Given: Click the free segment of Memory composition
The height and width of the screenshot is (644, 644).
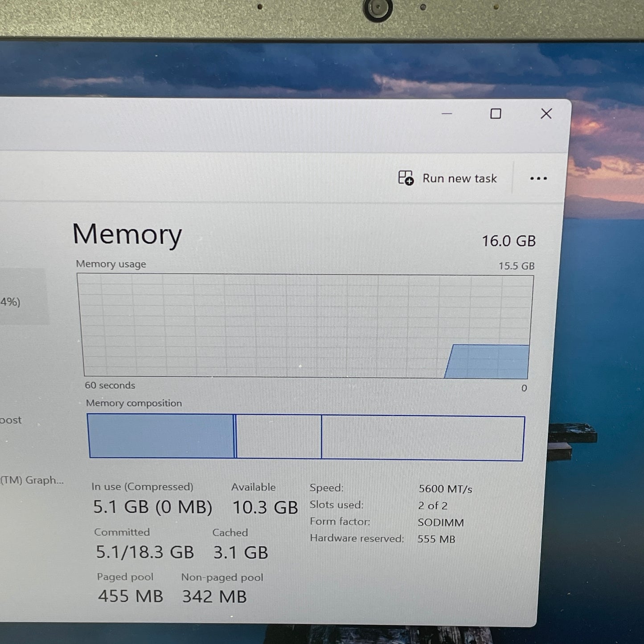Looking at the screenshot, I should pos(422,438).
